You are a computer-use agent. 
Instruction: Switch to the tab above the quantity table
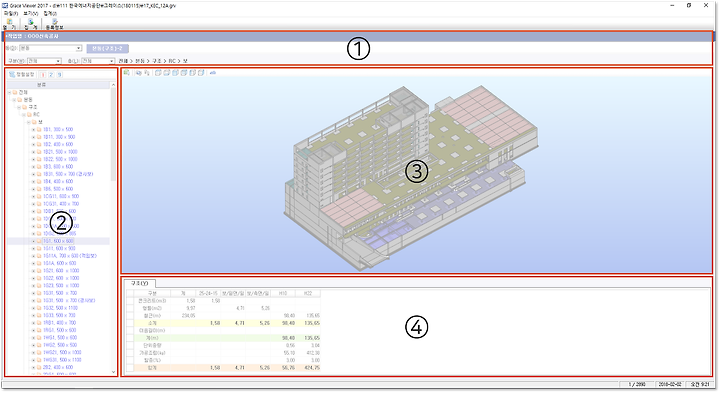pyautogui.click(x=140, y=283)
